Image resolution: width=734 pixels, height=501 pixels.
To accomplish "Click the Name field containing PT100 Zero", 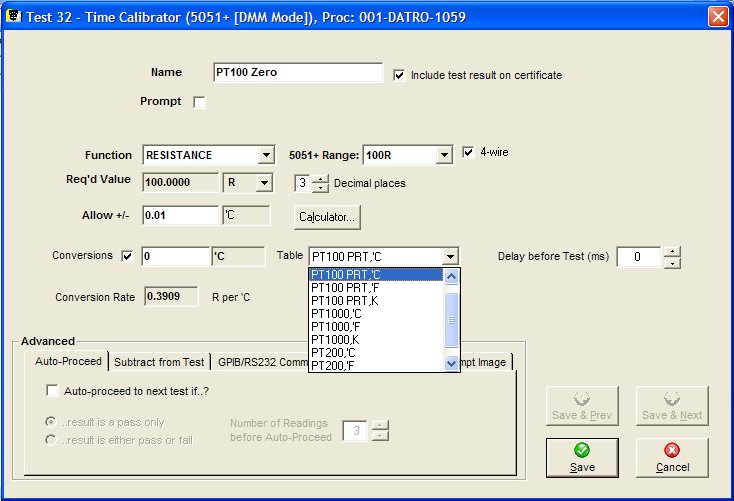I will (297, 73).
